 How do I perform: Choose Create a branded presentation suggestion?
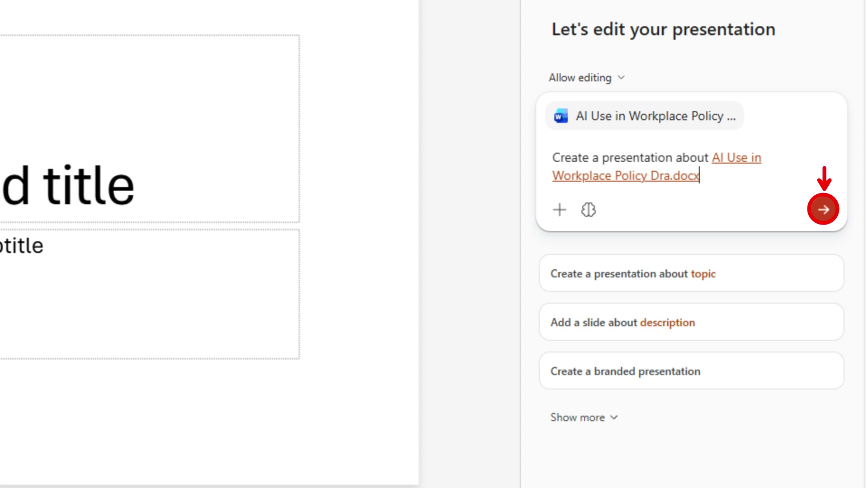click(x=691, y=371)
